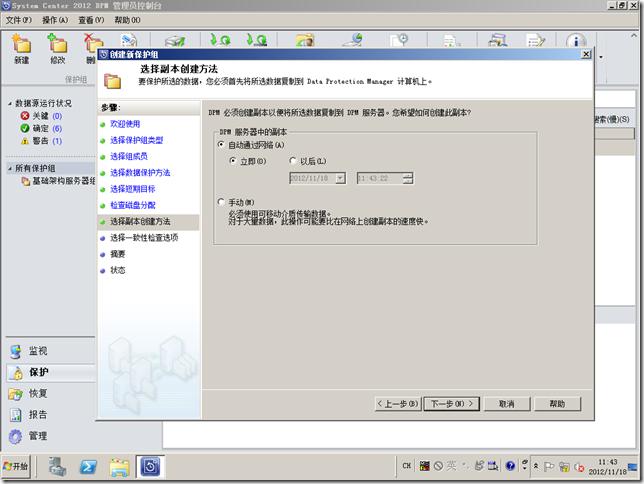Click the red 关键 critical status icon
This screenshot has width=644, height=484.
(x=25, y=116)
